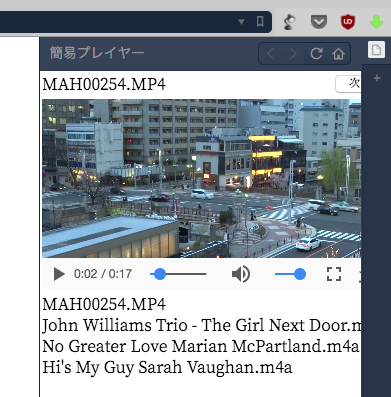This screenshot has width=391, height=397.
Task: Click the video seek progress slider
Action: tap(178, 274)
